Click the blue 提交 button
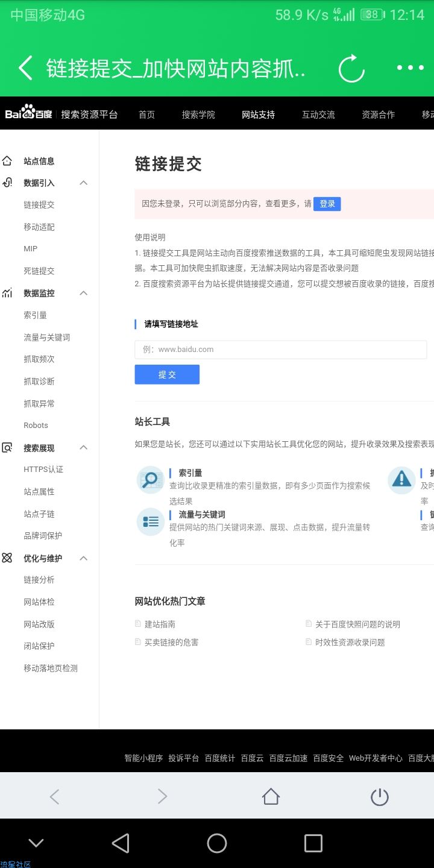The width and height of the screenshot is (434, 868). coord(167,374)
